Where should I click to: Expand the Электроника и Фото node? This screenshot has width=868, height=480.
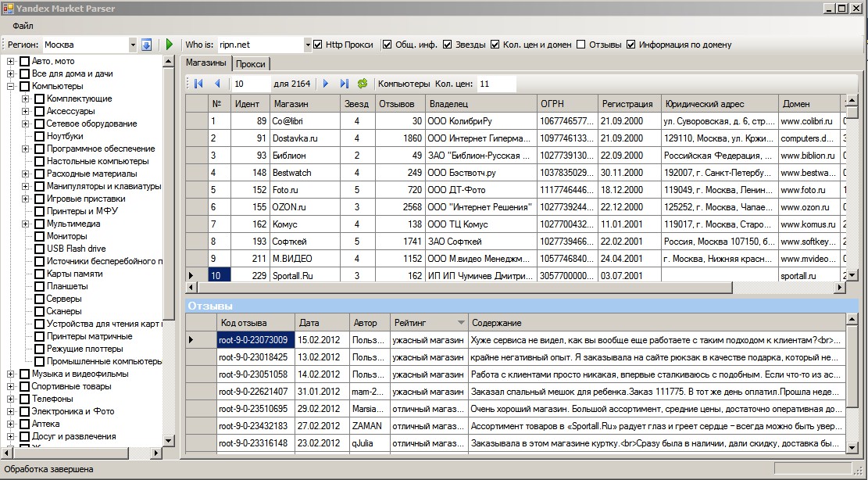pyautogui.click(x=10, y=411)
